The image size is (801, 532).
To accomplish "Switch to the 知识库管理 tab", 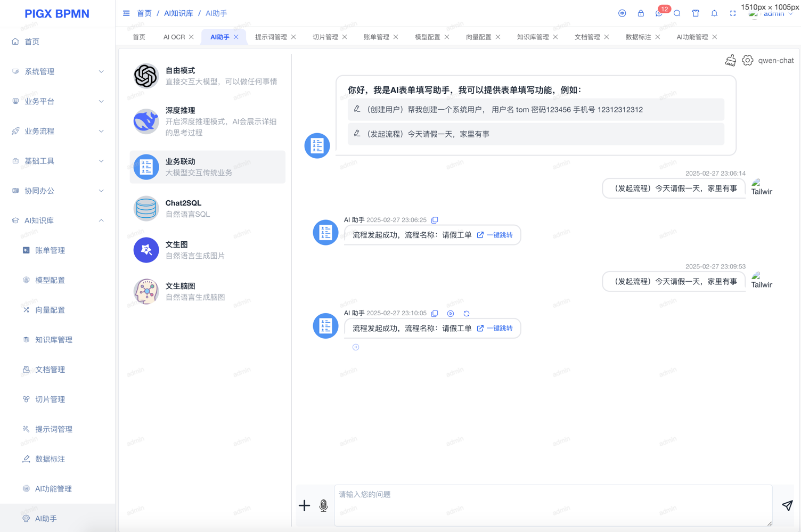I will point(533,37).
